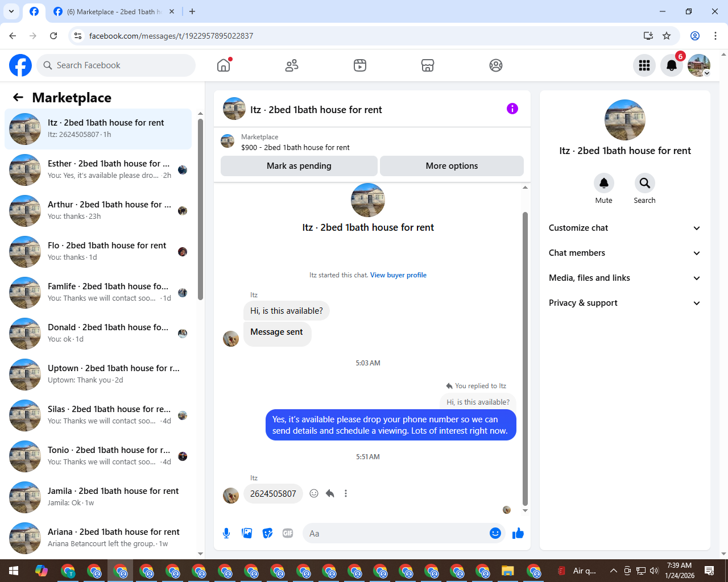This screenshot has width=728, height=582.
Task: Open the Flo conversation
Action: point(98,252)
